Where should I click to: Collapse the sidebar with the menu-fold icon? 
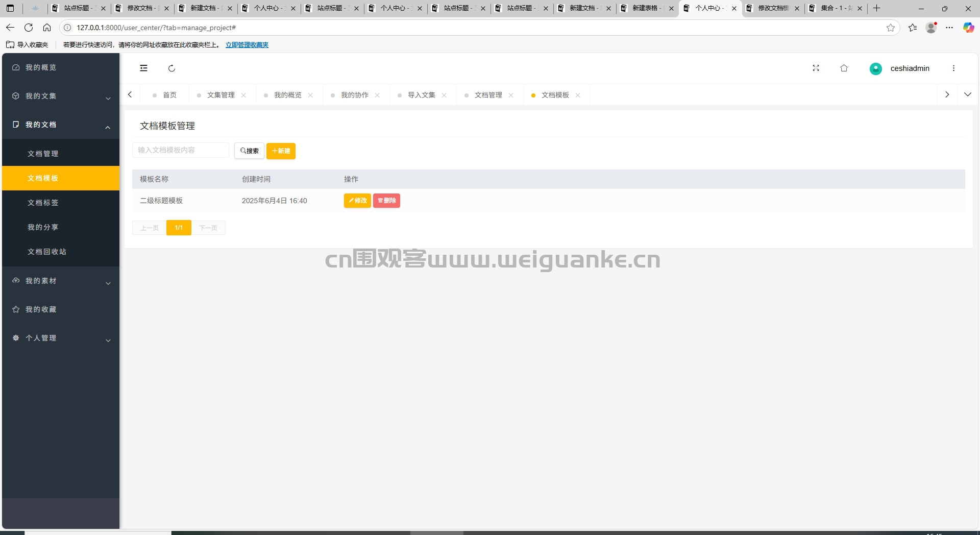(x=144, y=68)
